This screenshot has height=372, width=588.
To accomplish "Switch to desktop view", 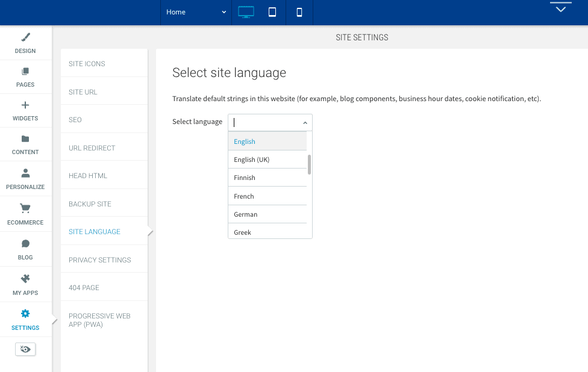I will point(246,13).
